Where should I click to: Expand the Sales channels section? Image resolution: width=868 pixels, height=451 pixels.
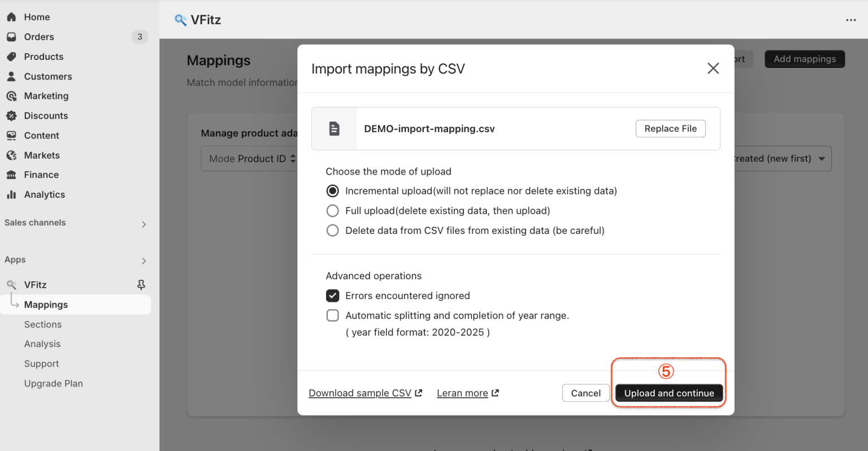pos(144,223)
